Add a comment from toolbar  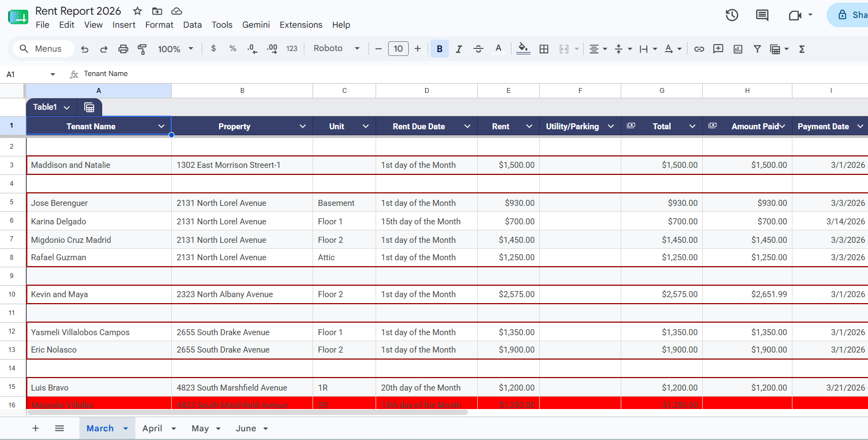pyautogui.click(x=718, y=49)
